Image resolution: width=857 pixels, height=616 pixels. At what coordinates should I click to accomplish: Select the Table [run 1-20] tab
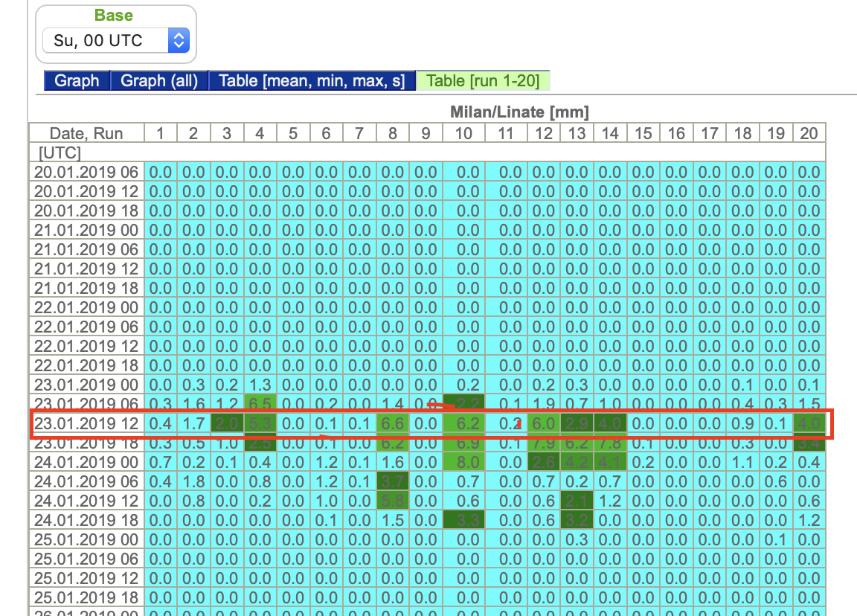[484, 80]
